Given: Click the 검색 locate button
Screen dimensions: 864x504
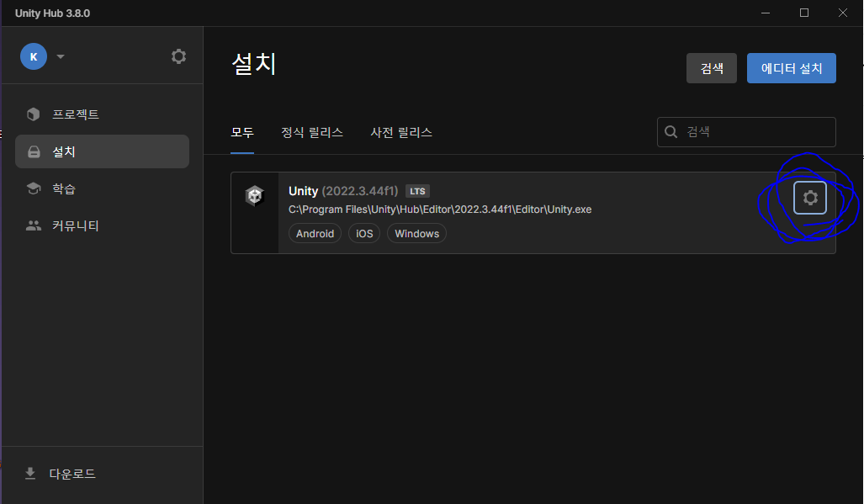Looking at the screenshot, I should (x=712, y=68).
